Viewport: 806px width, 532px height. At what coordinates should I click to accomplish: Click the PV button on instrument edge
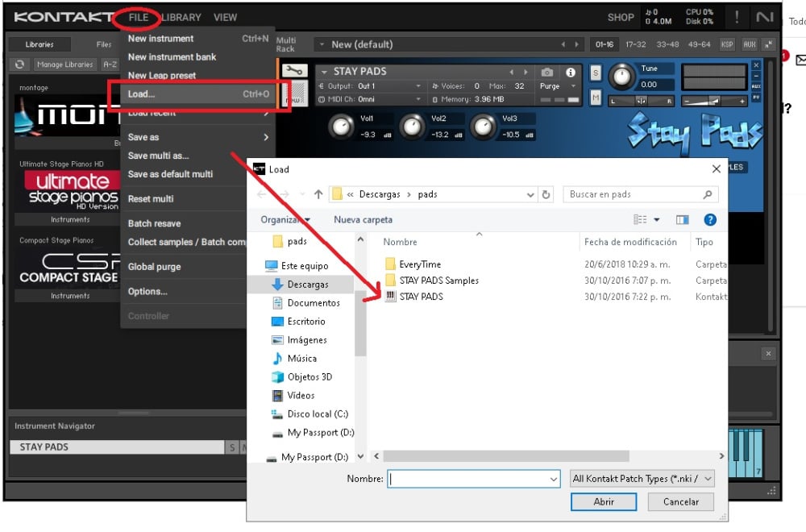tap(756, 98)
